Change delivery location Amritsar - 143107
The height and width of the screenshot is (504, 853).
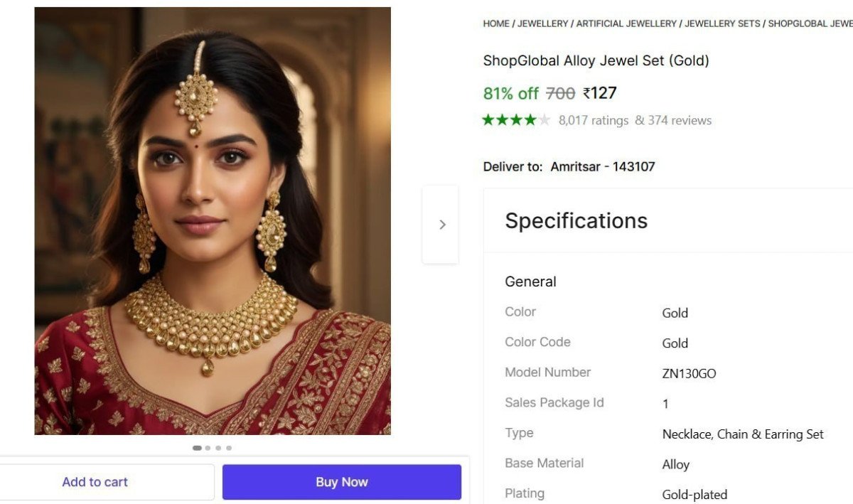(602, 167)
